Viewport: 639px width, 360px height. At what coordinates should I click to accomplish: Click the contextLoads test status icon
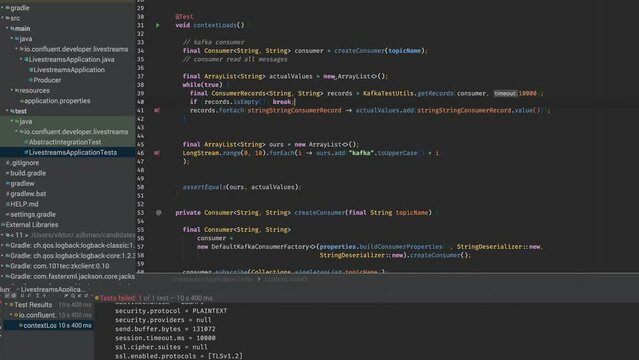point(20,325)
